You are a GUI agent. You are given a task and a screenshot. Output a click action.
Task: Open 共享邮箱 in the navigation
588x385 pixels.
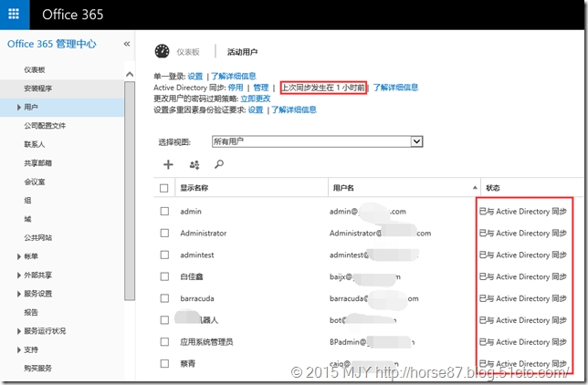[37, 163]
